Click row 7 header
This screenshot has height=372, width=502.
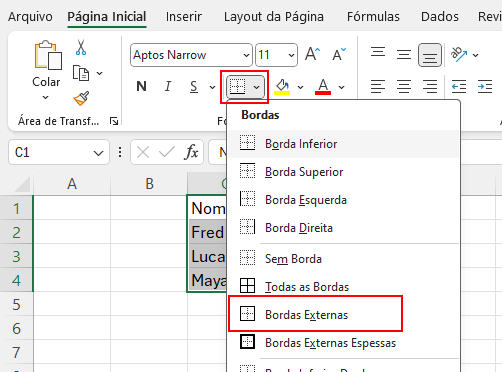pos(16,353)
